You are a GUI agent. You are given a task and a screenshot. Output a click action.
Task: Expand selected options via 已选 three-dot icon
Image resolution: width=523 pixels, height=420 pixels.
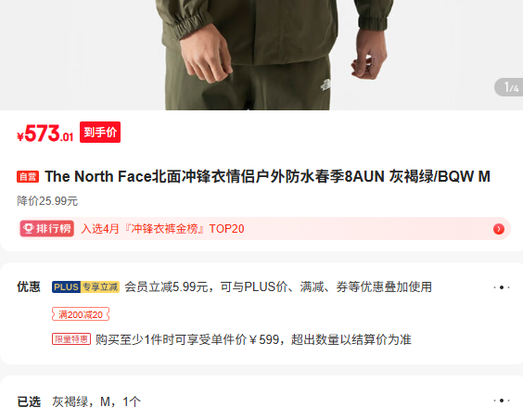[502, 401]
